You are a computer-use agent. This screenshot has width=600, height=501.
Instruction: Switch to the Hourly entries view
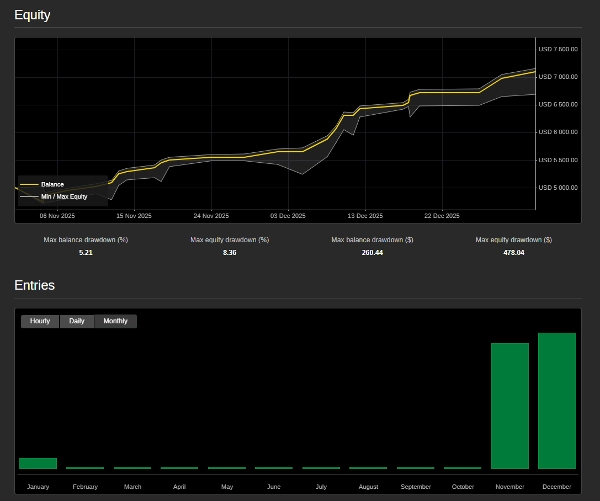40,321
